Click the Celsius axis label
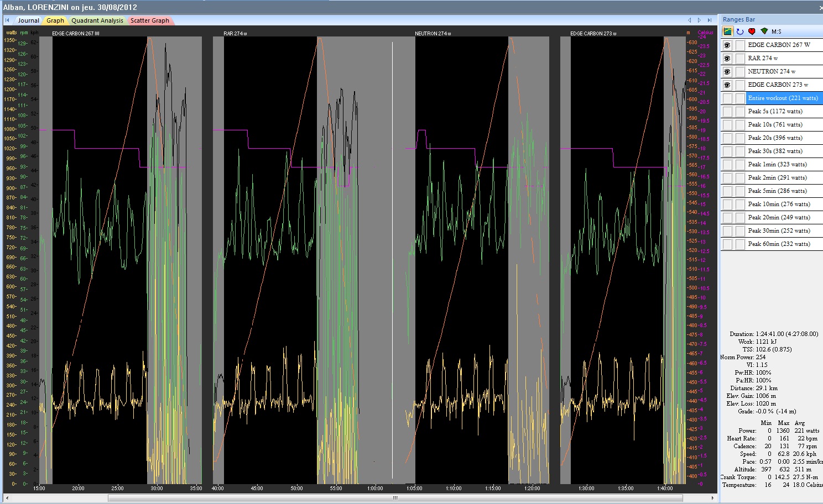823x504 pixels. point(706,33)
